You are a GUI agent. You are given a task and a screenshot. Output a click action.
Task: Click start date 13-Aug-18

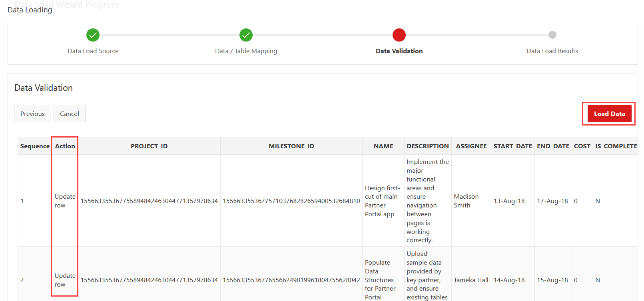509,201
